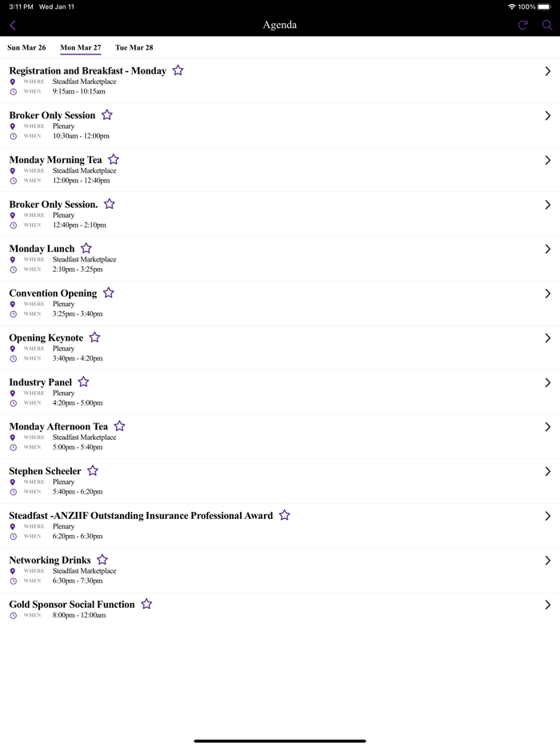
Task: Open the agenda search
Action: (547, 25)
